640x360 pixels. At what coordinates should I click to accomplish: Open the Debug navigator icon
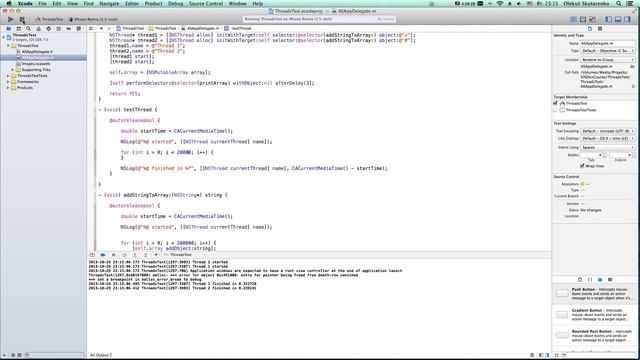(58, 29)
